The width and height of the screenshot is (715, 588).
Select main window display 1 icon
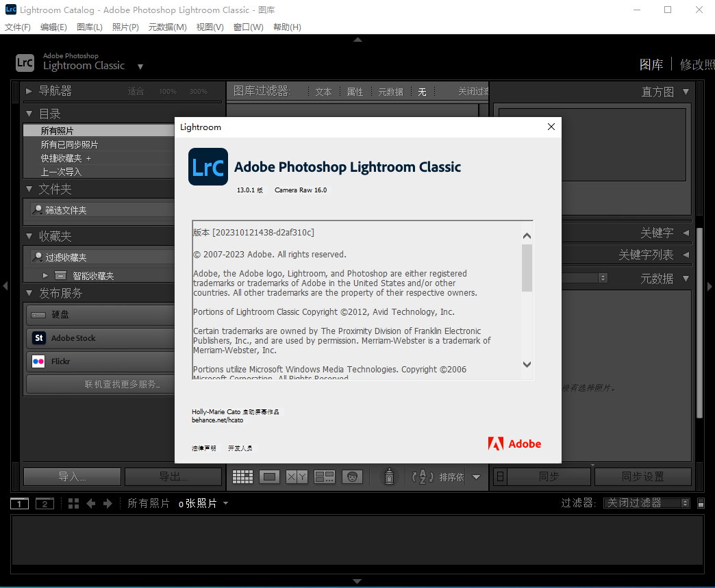(x=20, y=503)
